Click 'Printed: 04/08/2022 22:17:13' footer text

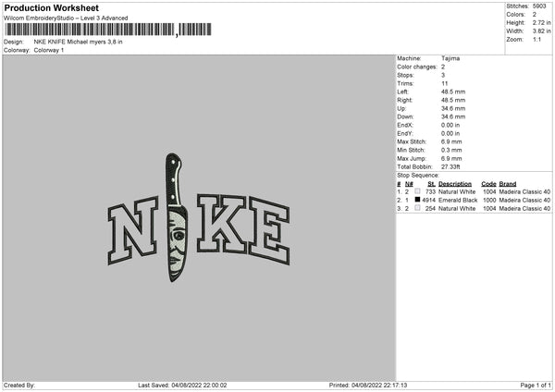coord(368,386)
